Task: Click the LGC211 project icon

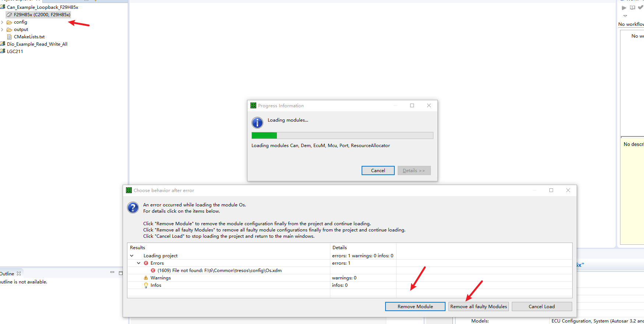Action: tap(3, 51)
